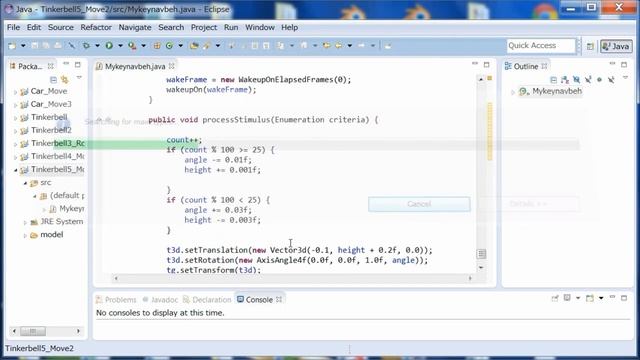Minimize the Outline view
The image size is (640, 360).
pyautogui.click(x=612, y=64)
